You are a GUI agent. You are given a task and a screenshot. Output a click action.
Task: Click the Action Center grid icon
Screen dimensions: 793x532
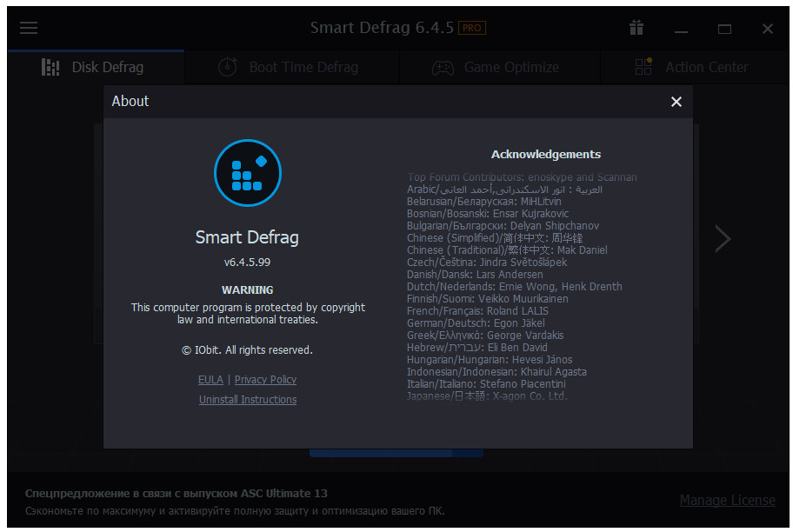[x=643, y=66]
